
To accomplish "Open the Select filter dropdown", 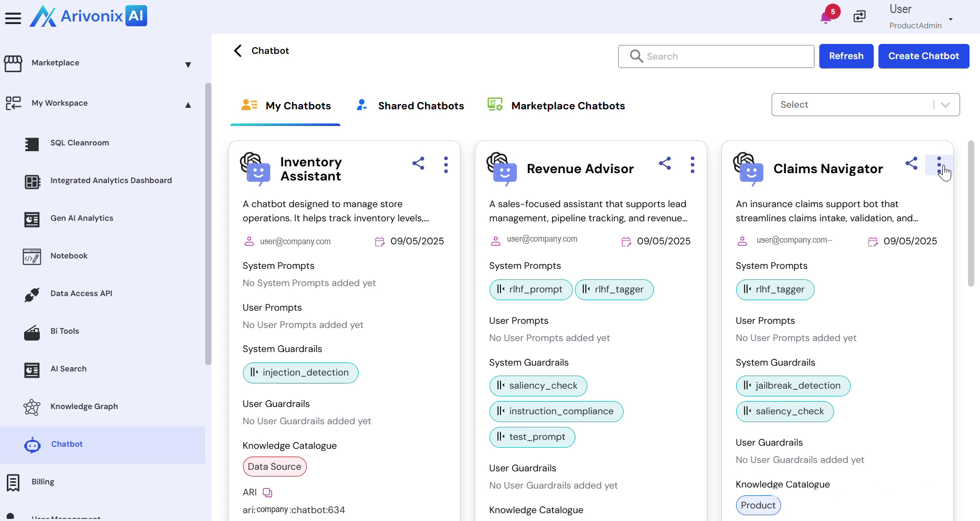I will click(865, 105).
